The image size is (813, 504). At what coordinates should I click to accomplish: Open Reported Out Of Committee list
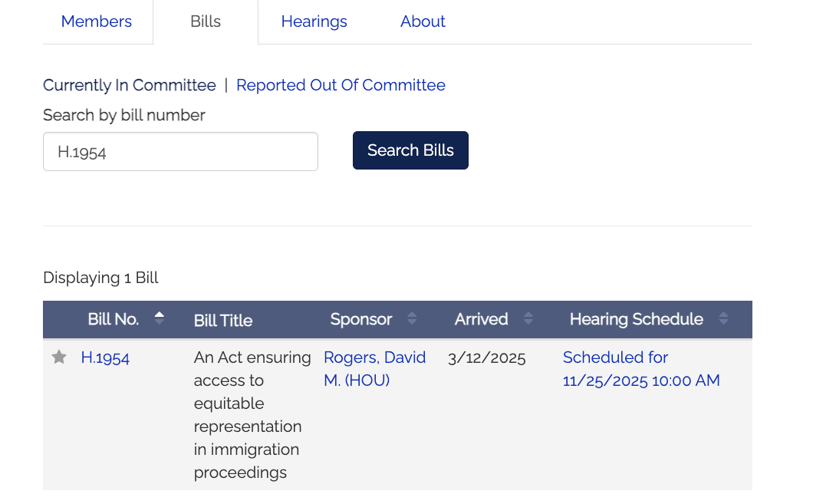pyautogui.click(x=341, y=85)
